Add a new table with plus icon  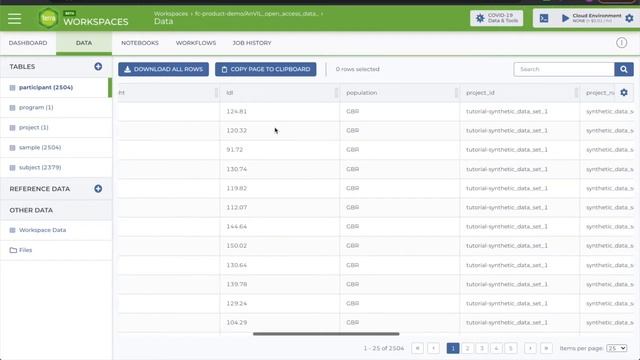click(x=98, y=67)
